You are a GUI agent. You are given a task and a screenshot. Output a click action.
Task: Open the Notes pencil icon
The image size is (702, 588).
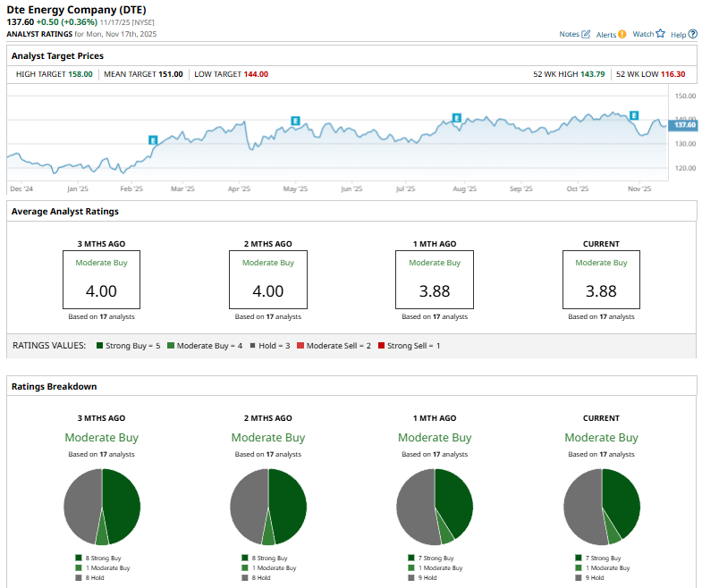[x=587, y=34]
